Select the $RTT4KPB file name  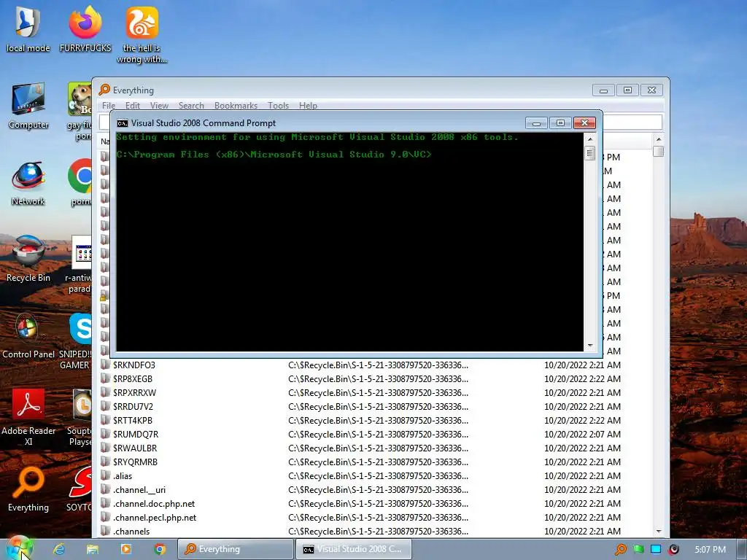(x=133, y=421)
